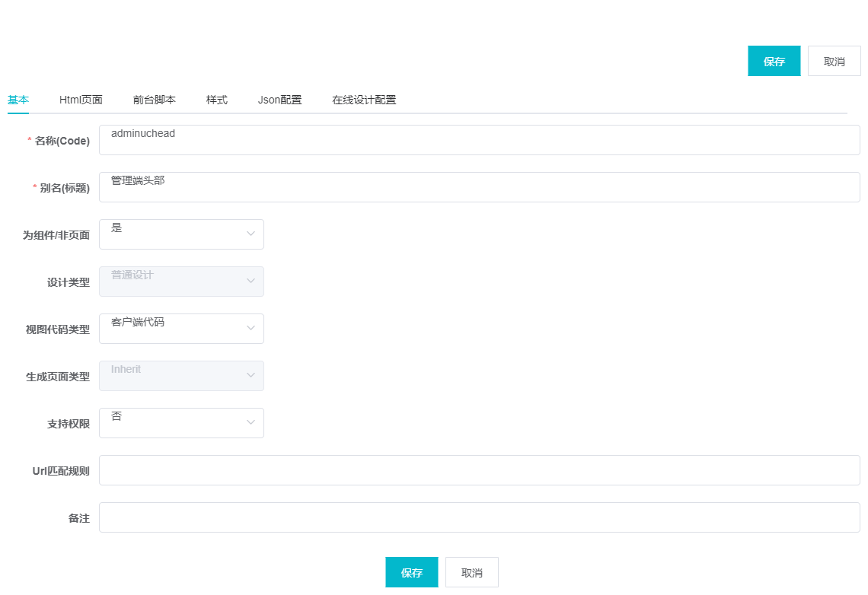Click the 设计类型 label
Screen dimensions: 868x595
click(x=68, y=282)
